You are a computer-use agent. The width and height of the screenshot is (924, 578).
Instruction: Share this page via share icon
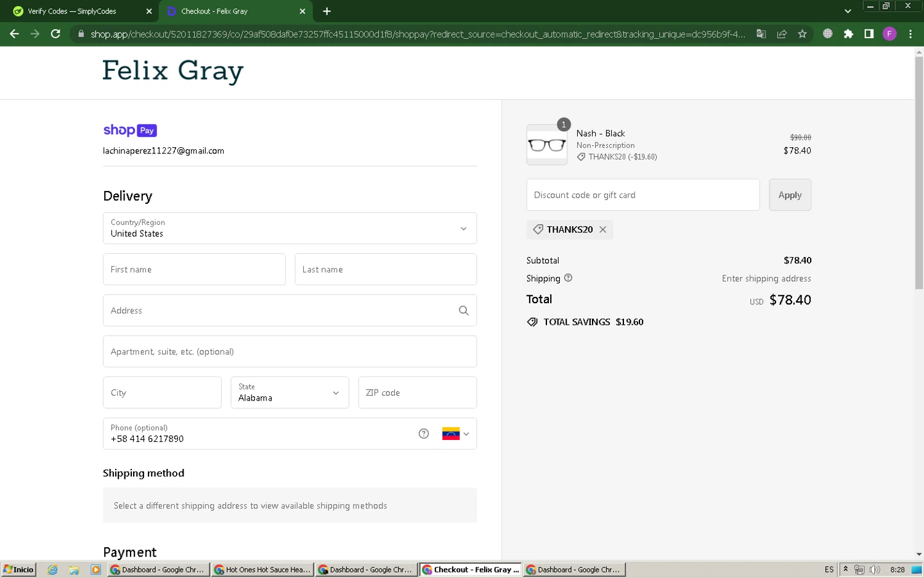click(782, 34)
